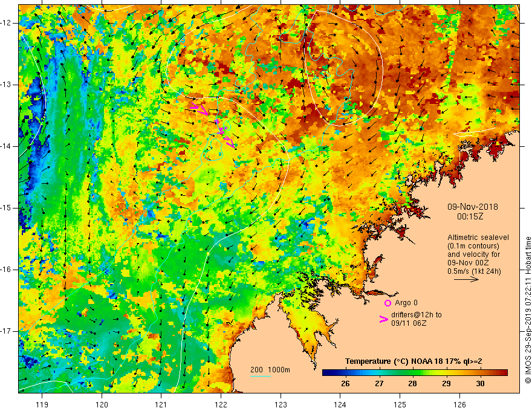Click the 'Altimetric sealevel' caption line

478,238
